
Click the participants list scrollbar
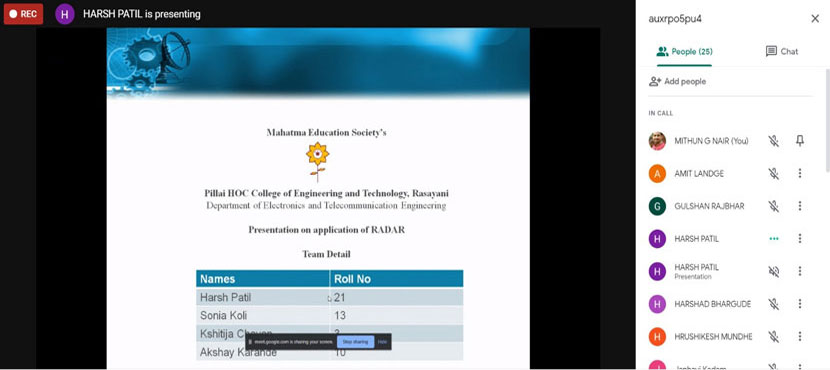(827, 120)
